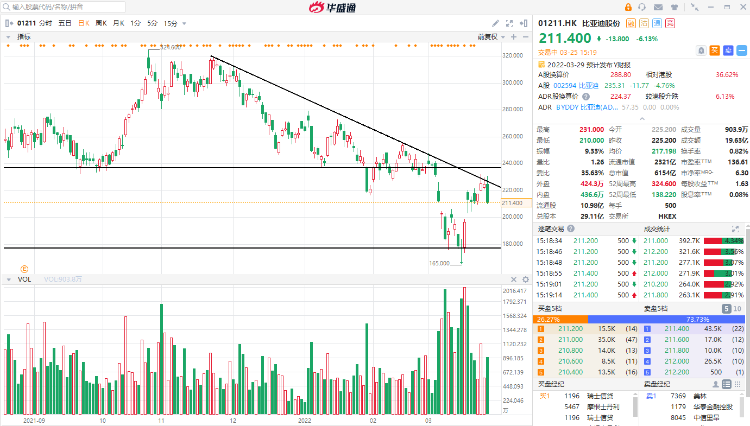Select the 周K weekly chart tab
This screenshot has height=426, width=750.
[100, 22]
